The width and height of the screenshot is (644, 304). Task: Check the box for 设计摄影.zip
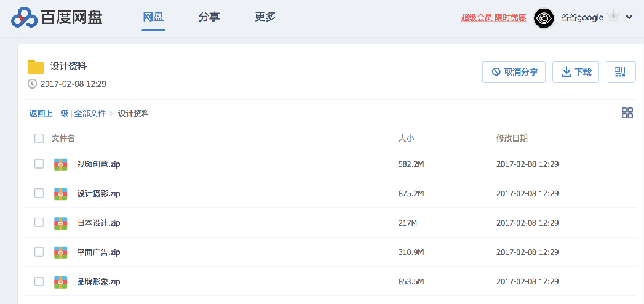click(x=39, y=193)
